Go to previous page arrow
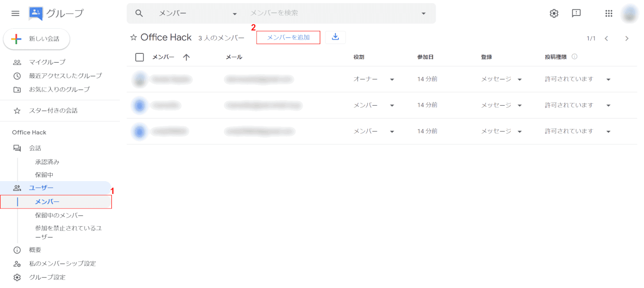Image resolution: width=644 pixels, height=288 pixels. pyautogui.click(x=606, y=38)
